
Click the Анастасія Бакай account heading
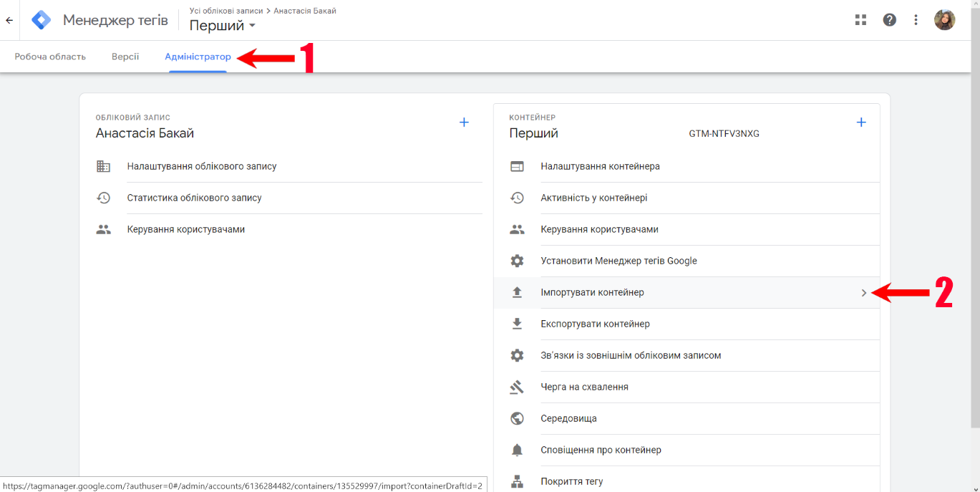click(x=145, y=133)
